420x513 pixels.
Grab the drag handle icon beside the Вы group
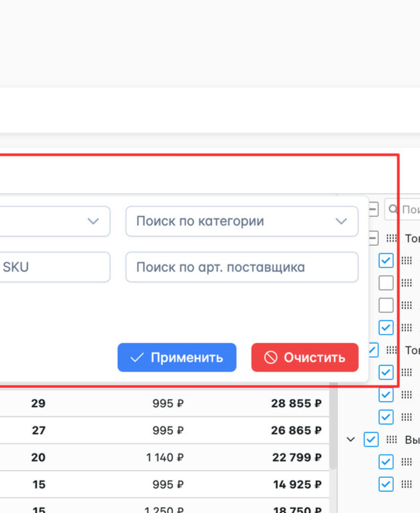pyautogui.click(x=392, y=439)
